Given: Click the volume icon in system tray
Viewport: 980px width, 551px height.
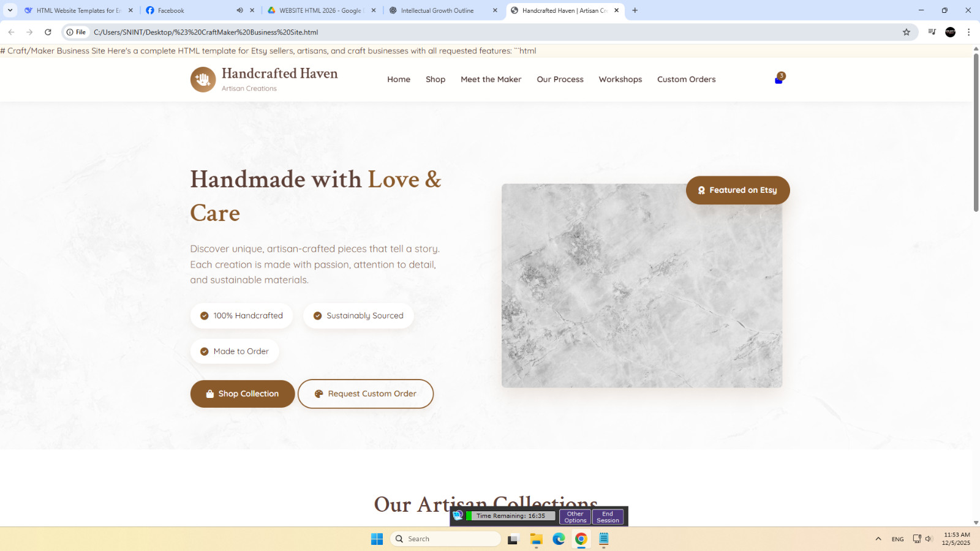Looking at the screenshot, I should coord(929,539).
